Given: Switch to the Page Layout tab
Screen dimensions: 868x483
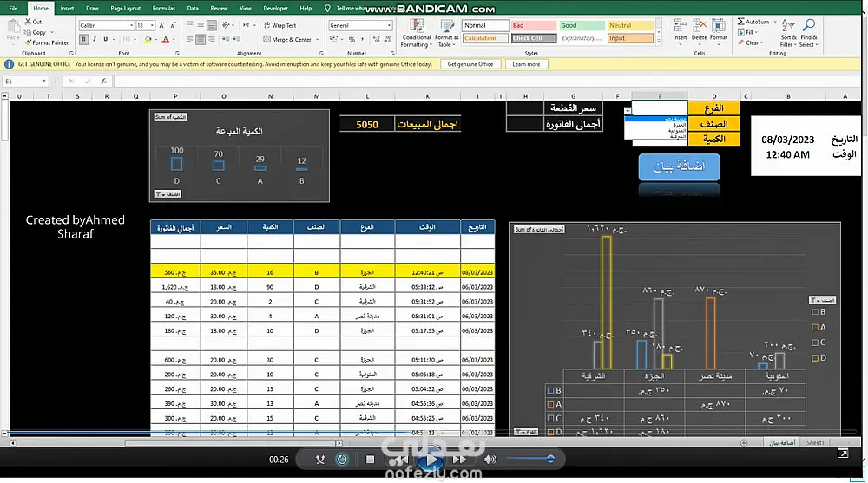Looking at the screenshot, I should tap(126, 9).
